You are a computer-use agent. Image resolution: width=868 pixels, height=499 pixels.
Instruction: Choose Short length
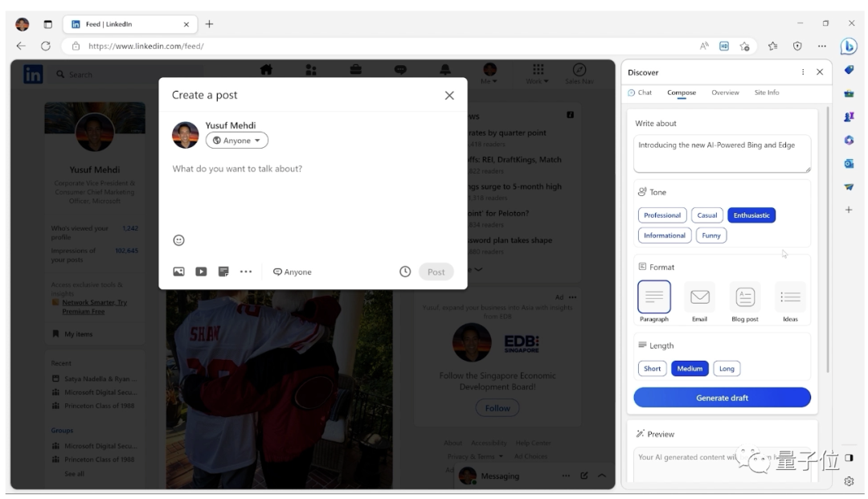point(652,369)
